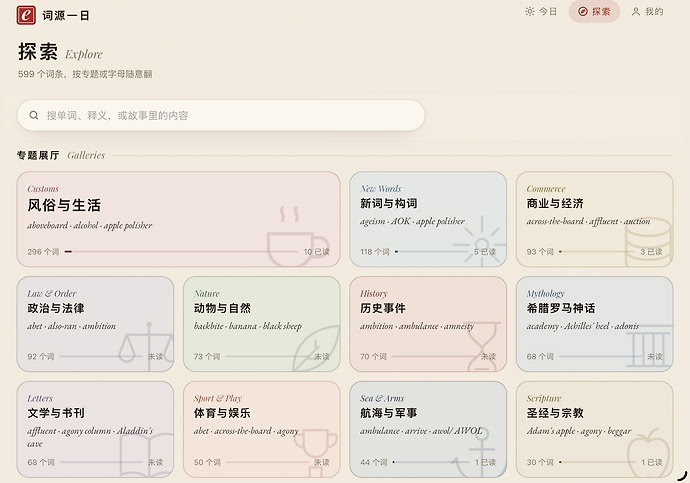Click the hourglass icon on History card
Screen dimensions: 690x483
pos(484,347)
